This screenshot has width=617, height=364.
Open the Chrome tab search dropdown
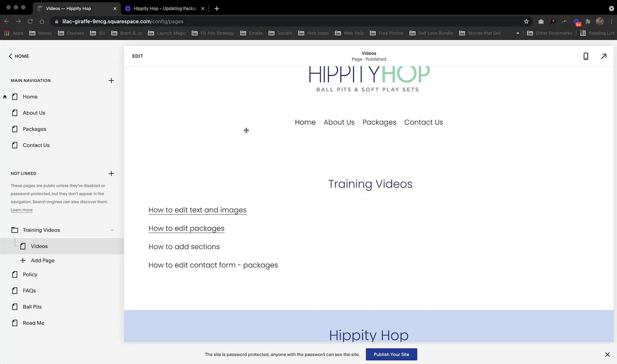611,8
